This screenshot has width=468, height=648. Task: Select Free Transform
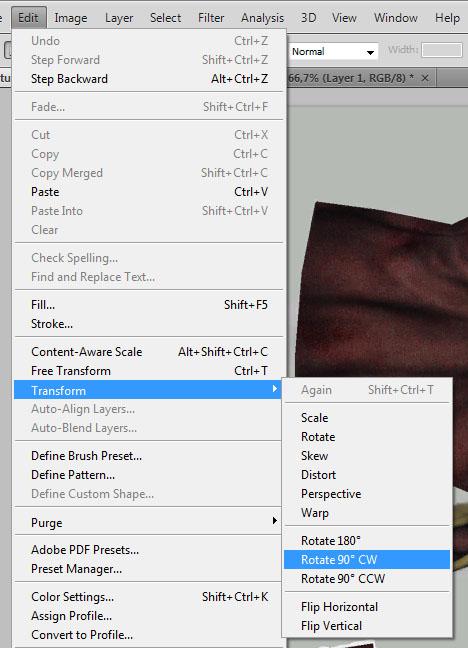pyautogui.click(x=148, y=371)
